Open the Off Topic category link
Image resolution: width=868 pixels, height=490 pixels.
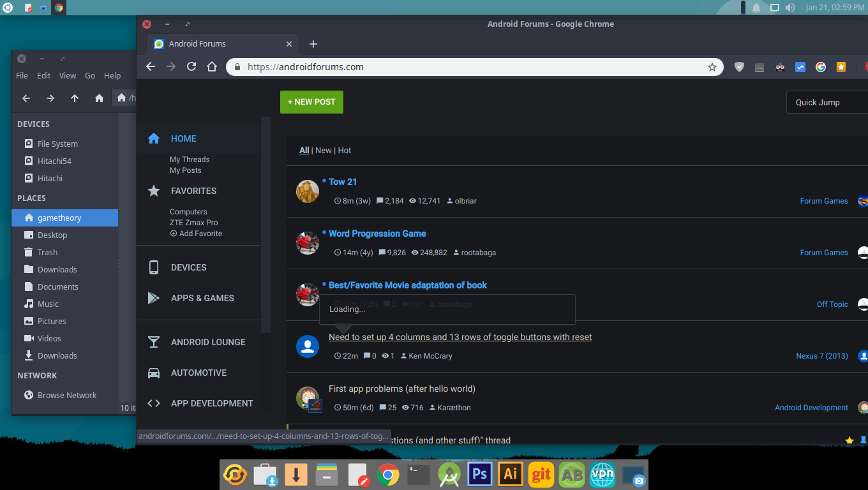(x=832, y=304)
